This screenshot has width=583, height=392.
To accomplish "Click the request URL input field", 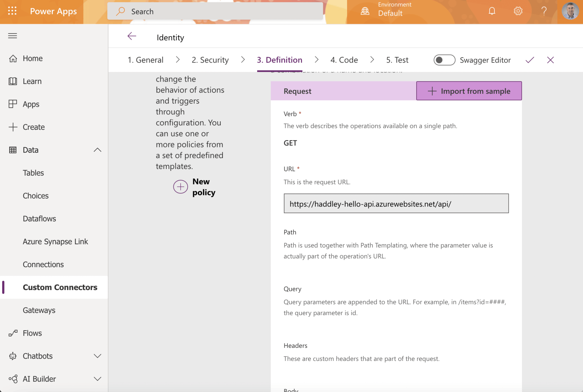I will tap(396, 204).
